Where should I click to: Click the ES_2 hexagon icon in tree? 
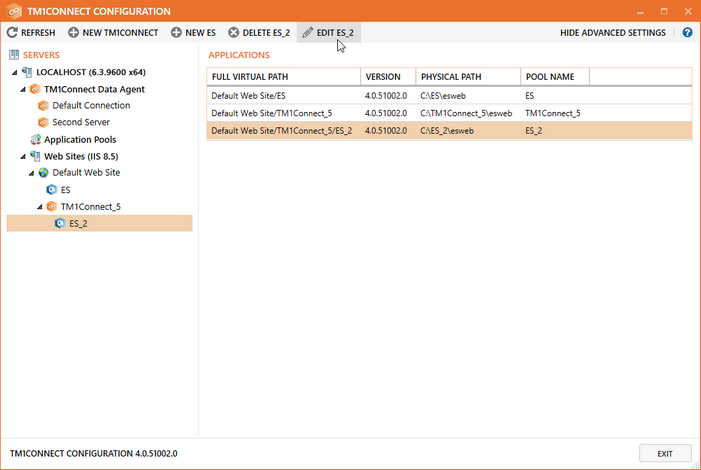click(60, 223)
